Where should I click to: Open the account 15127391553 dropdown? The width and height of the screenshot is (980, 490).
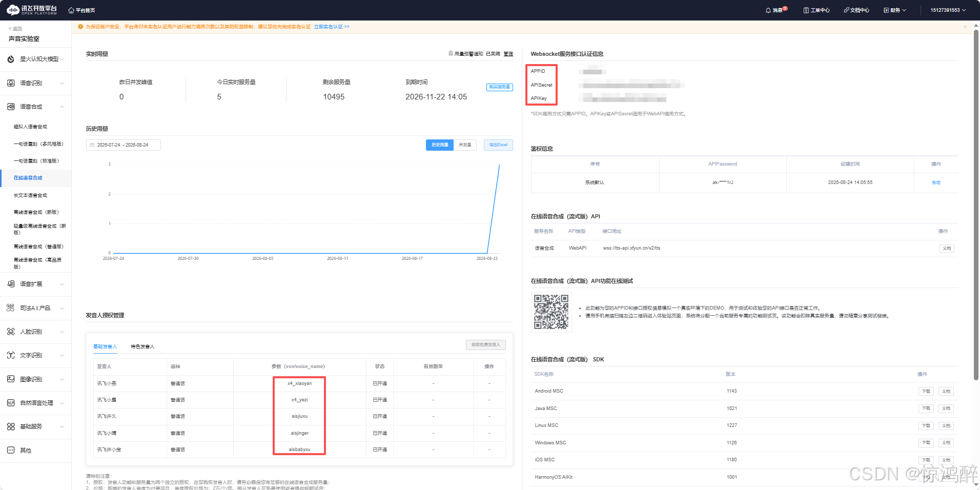pos(948,10)
